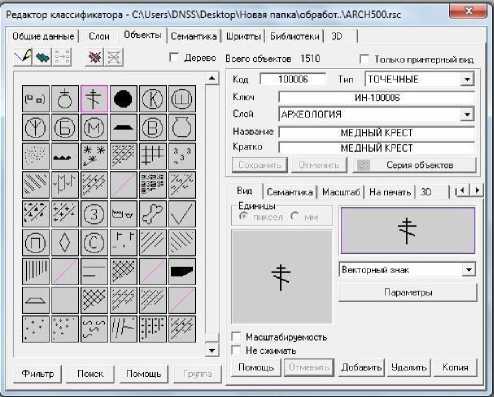Click scrollbar down arrow in symbol list

[x=212, y=350]
